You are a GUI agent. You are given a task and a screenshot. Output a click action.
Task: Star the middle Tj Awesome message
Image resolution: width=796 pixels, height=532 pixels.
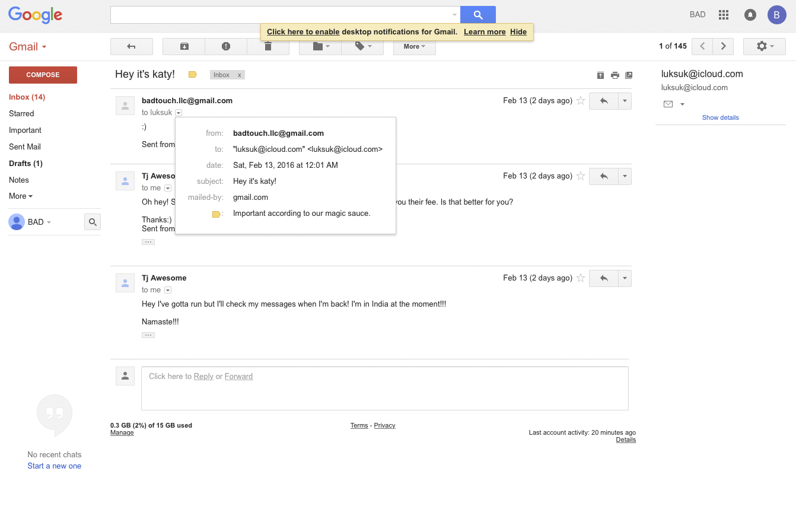[581, 176]
